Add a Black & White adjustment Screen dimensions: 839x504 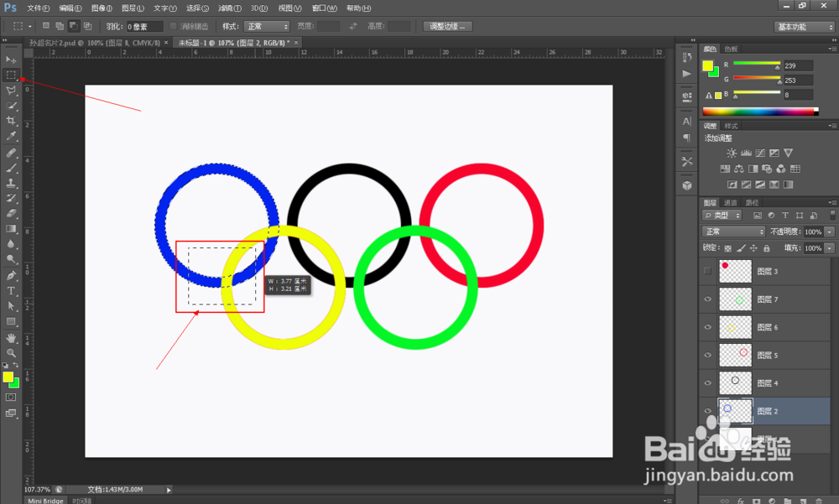point(753,169)
